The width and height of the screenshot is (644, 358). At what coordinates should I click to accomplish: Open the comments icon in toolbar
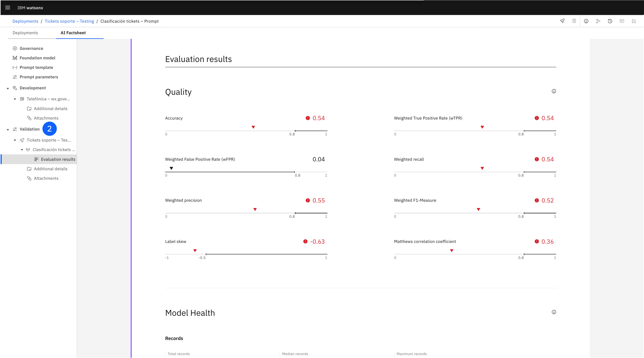click(x=622, y=21)
